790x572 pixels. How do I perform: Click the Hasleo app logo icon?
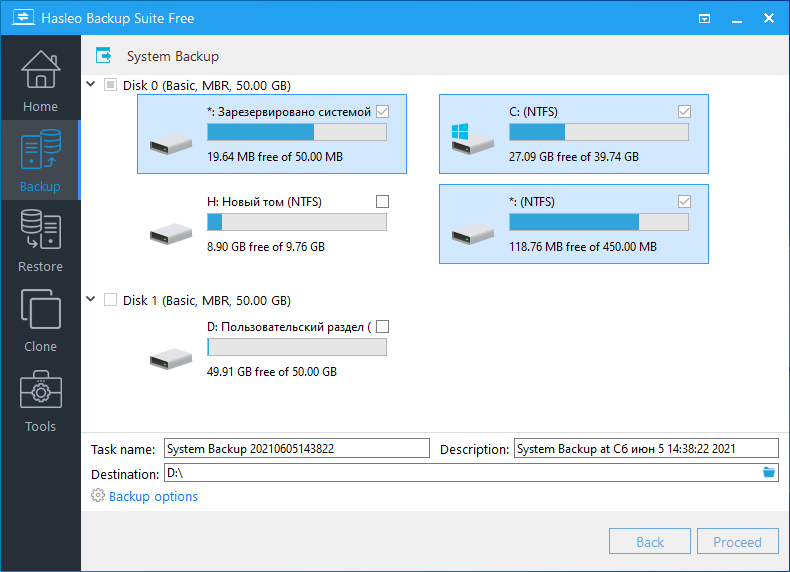(23, 18)
